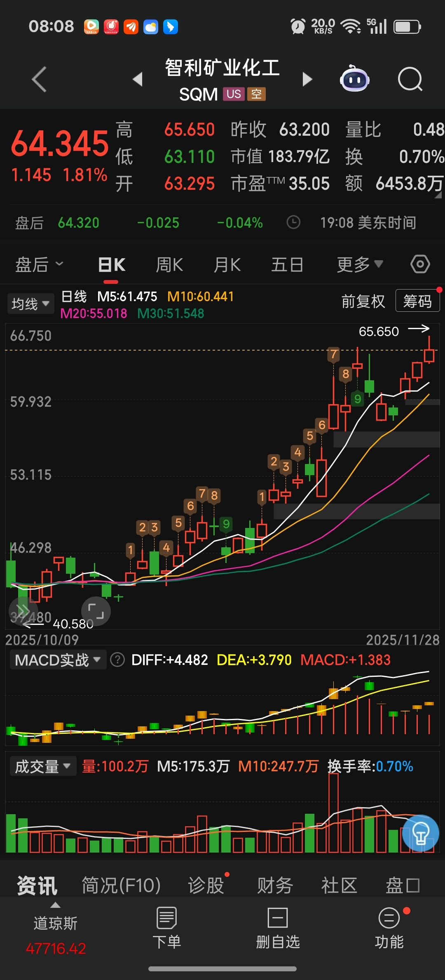Image resolution: width=445 pixels, height=980 pixels.
Task: Tap the chart end date 2025/11/28
Action: [x=403, y=640]
